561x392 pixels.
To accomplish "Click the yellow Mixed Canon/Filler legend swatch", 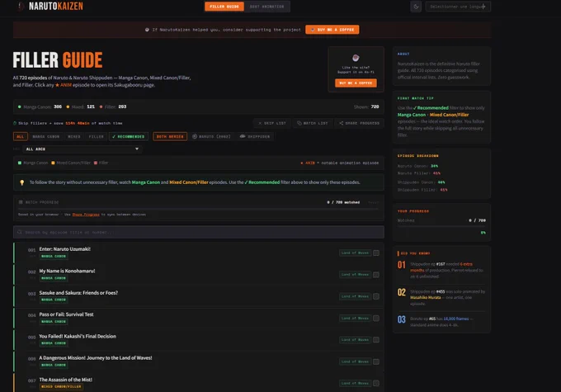I will [x=53, y=163].
